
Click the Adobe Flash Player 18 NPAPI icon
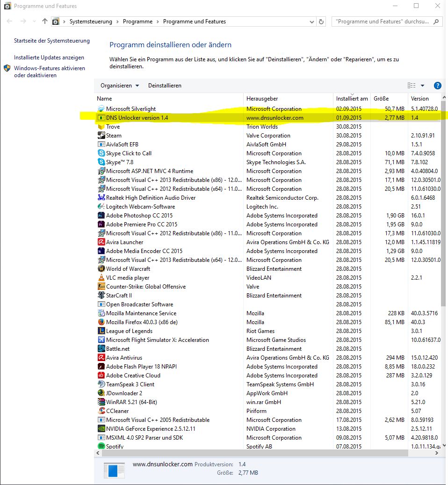tap(101, 367)
